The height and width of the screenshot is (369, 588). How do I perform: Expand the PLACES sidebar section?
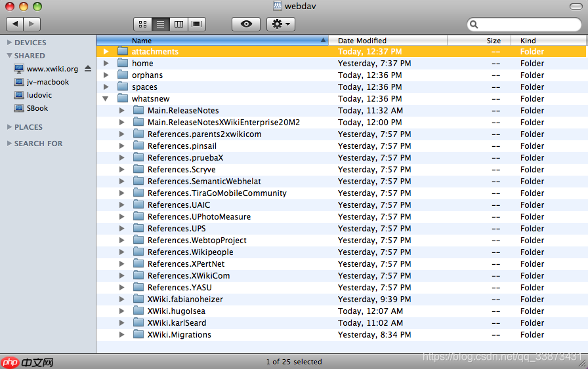(x=9, y=127)
